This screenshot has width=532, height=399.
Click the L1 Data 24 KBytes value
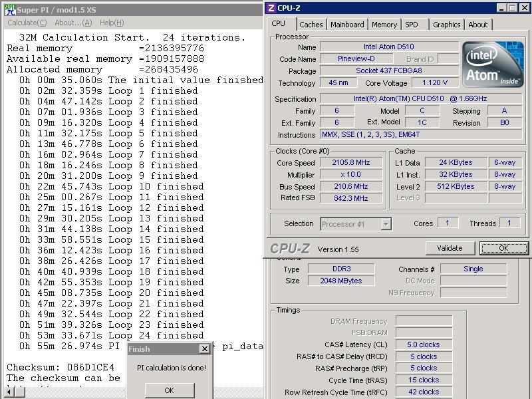[x=456, y=162]
